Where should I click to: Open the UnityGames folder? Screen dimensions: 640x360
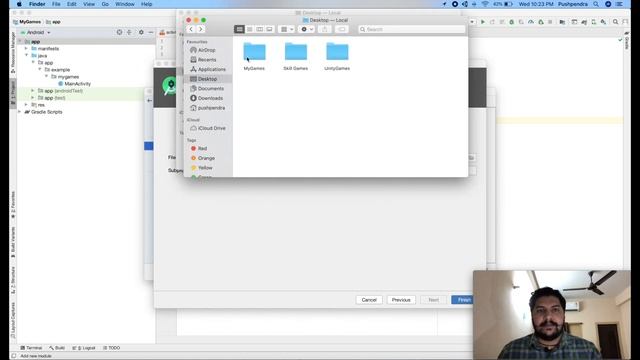pos(337,52)
